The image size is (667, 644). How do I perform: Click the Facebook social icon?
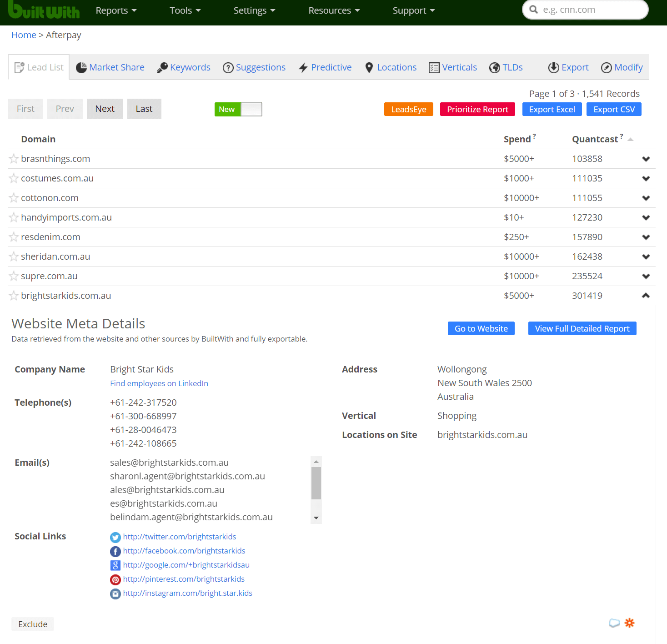point(115,552)
